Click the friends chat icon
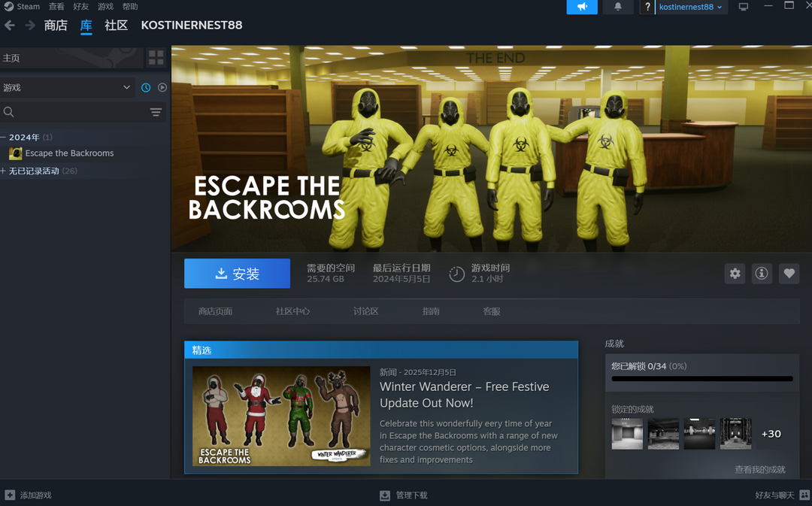 click(804, 495)
